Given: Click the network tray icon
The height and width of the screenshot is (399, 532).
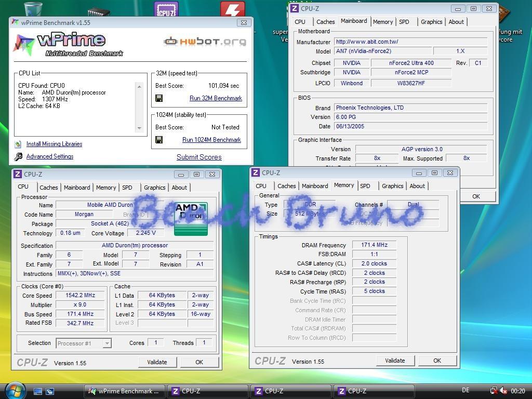Looking at the screenshot, I should click(x=494, y=391).
